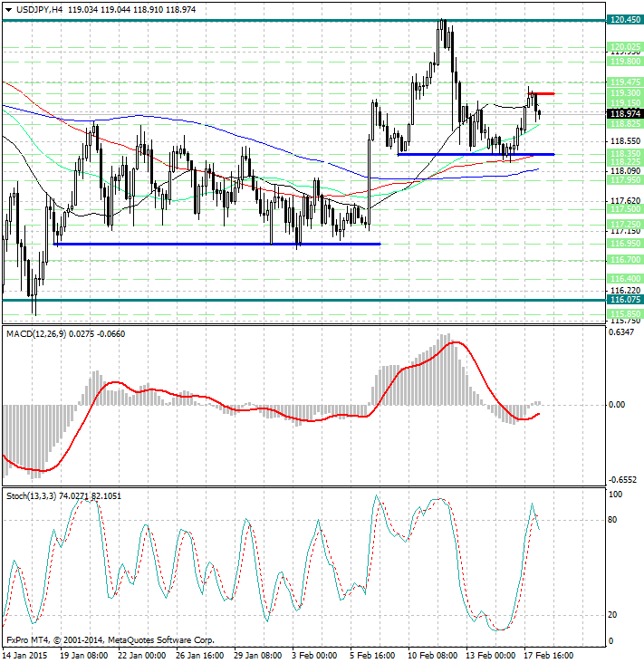Click the 118.350 level price label

coord(625,153)
